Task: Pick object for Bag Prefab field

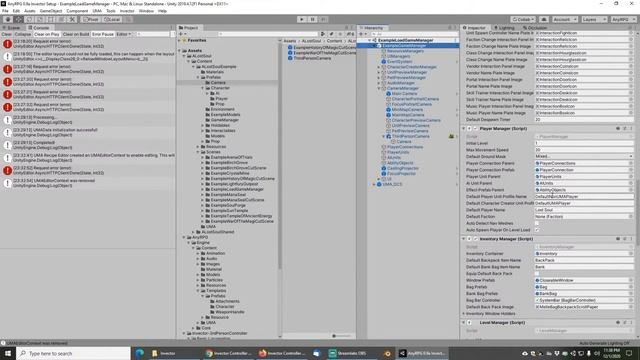Action: point(631,287)
